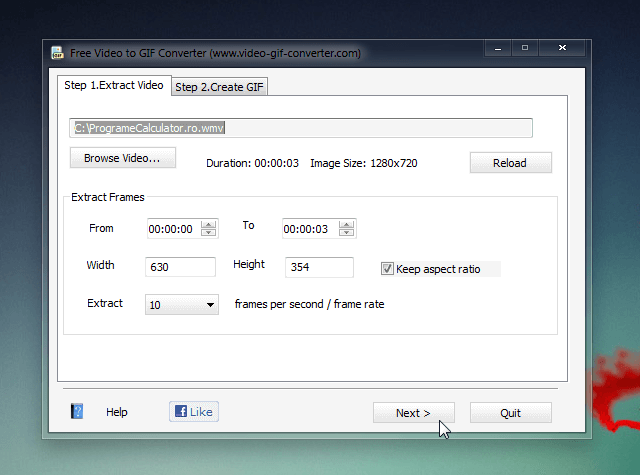The width and height of the screenshot is (640, 475).
Task: Click the Width input field
Action: pyautogui.click(x=180, y=267)
